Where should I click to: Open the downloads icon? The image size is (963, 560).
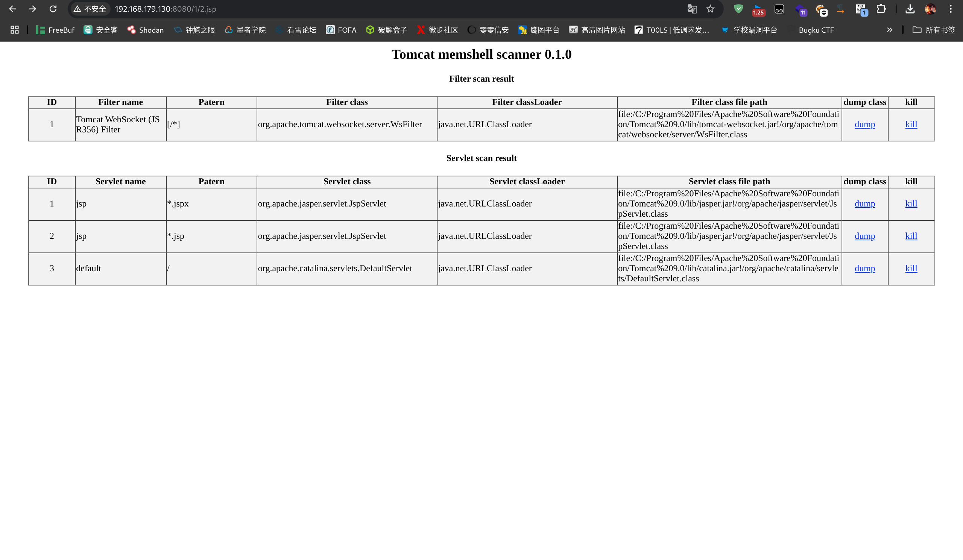click(910, 9)
